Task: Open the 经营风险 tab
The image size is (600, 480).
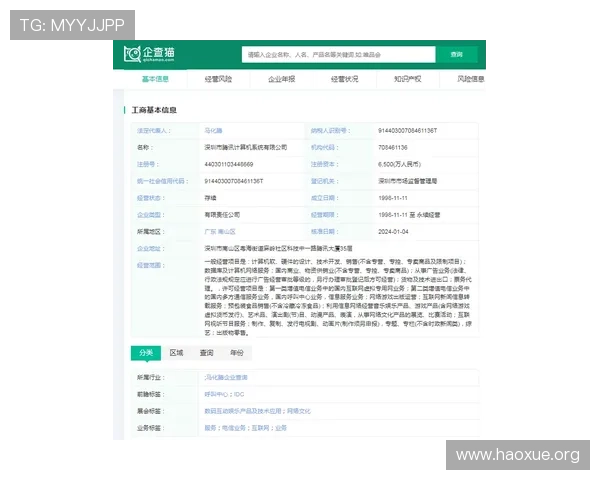Action: pyautogui.click(x=218, y=79)
